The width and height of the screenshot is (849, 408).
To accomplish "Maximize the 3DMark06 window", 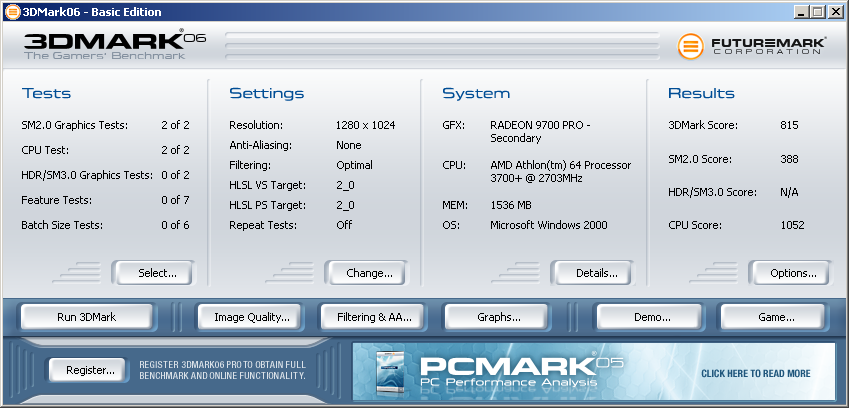I will pos(818,11).
